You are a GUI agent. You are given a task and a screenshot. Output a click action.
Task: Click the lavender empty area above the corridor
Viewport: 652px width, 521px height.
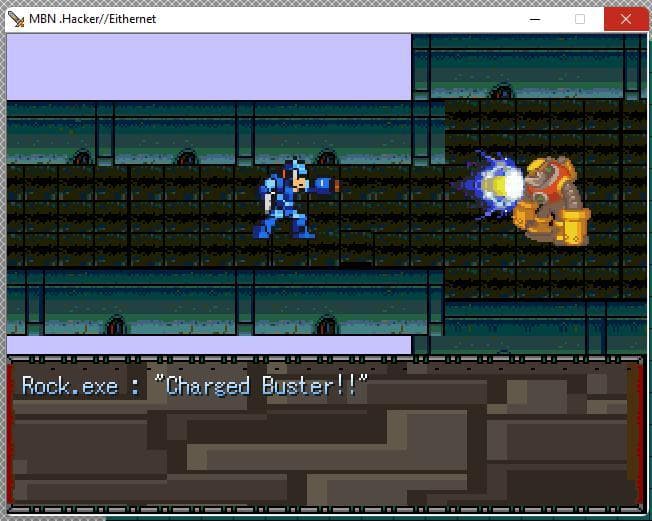209,67
